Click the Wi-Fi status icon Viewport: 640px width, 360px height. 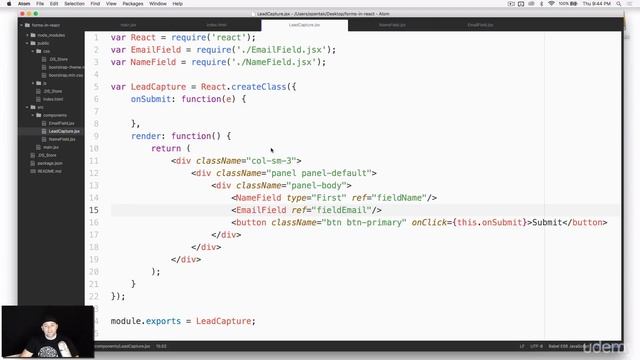[551, 4]
